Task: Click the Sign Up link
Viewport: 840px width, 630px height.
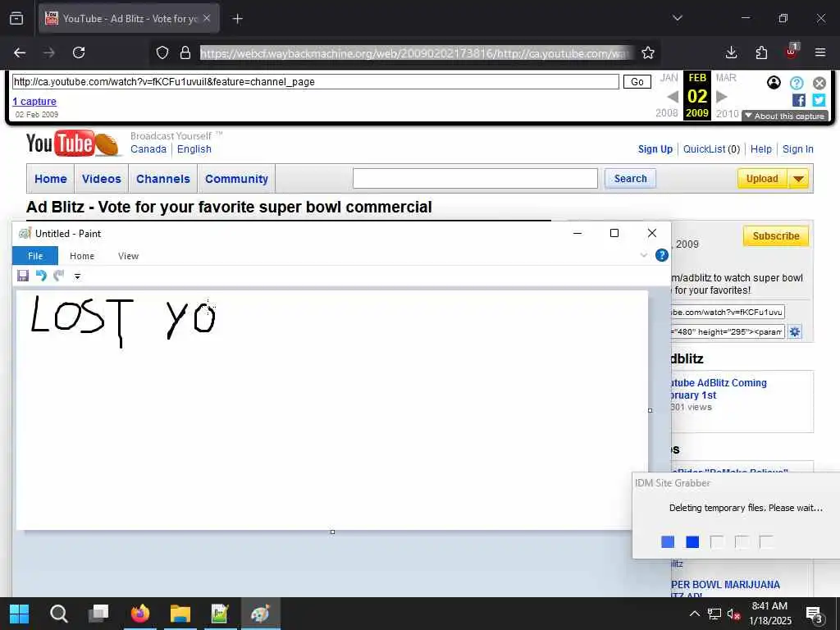Action: (x=655, y=149)
